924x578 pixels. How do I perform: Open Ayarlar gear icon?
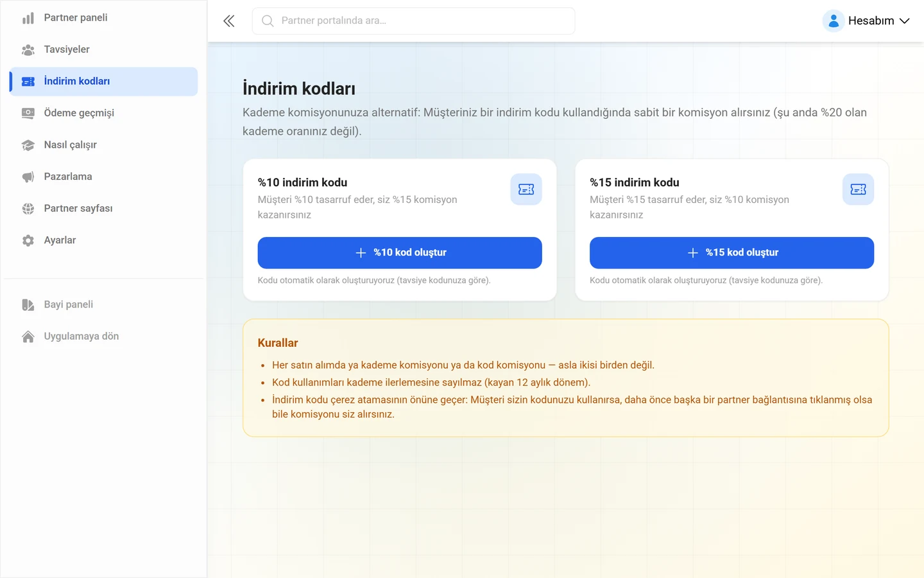coord(28,240)
